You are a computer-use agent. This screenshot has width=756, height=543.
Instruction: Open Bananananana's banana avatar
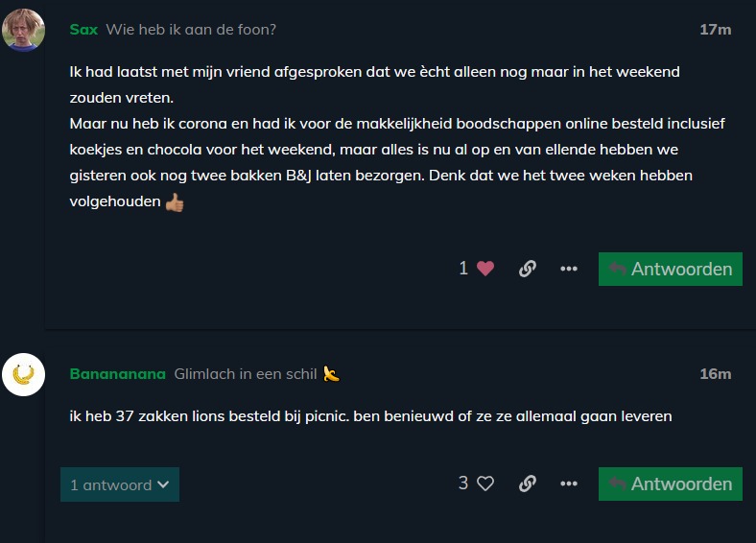point(23,375)
